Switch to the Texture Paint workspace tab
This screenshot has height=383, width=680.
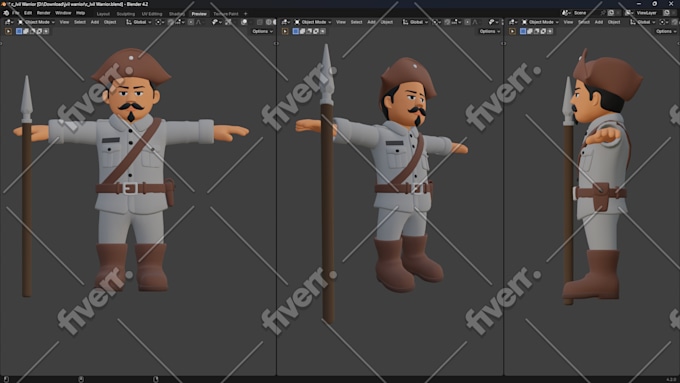(x=226, y=14)
